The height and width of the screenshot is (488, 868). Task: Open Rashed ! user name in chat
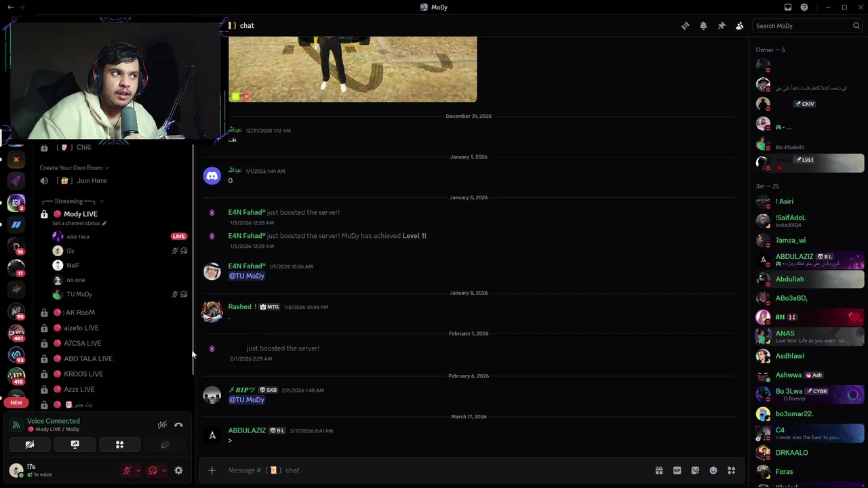[x=242, y=307]
